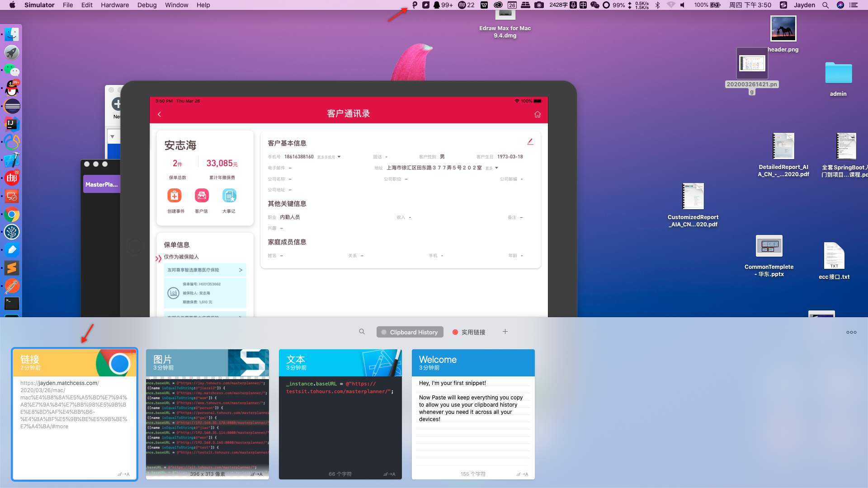Select the 图片 screenshot clipboard card
Viewport: 868px width, 488px height.
tap(207, 414)
